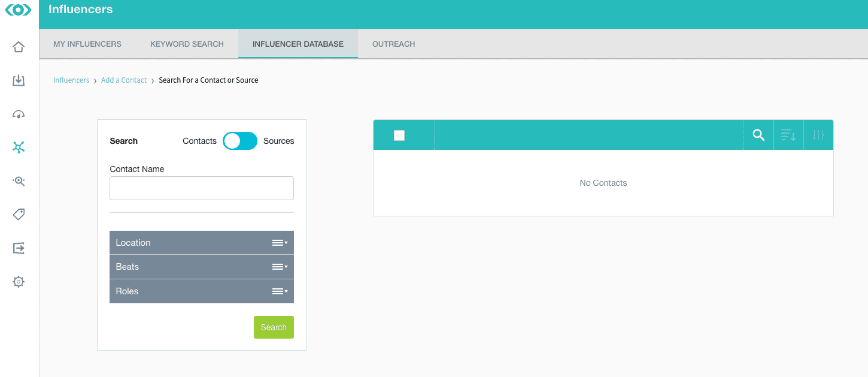Tick the select-all checkbox in results header

(x=399, y=135)
